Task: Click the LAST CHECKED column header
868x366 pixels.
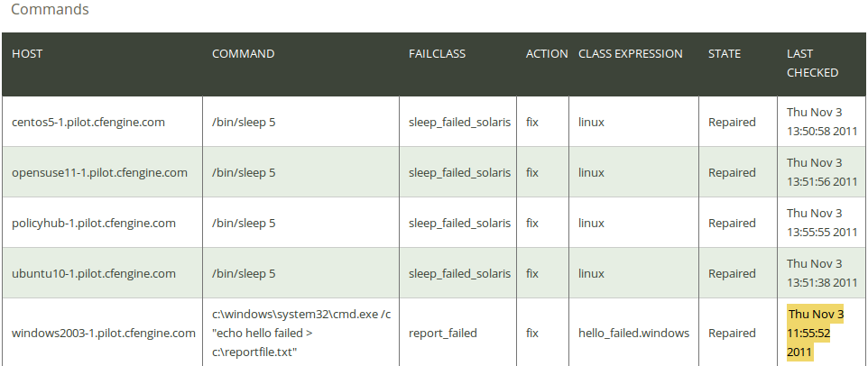Action: pyautogui.click(x=813, y=63)
